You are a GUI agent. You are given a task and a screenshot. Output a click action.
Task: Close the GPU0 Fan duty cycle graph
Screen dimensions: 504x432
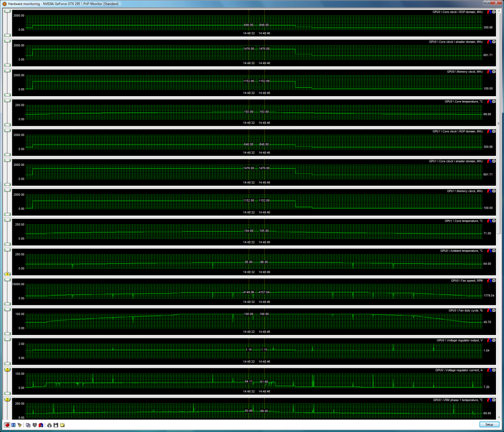point(494,310)
